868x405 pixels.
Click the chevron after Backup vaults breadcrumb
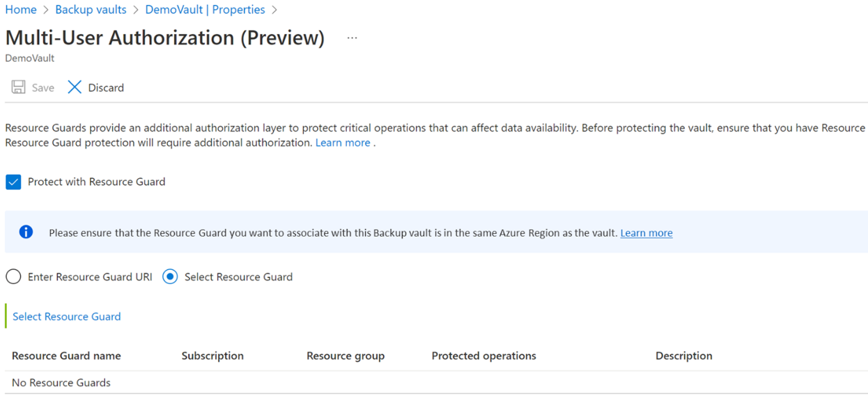pyautogui.click(x=137, y=9)
